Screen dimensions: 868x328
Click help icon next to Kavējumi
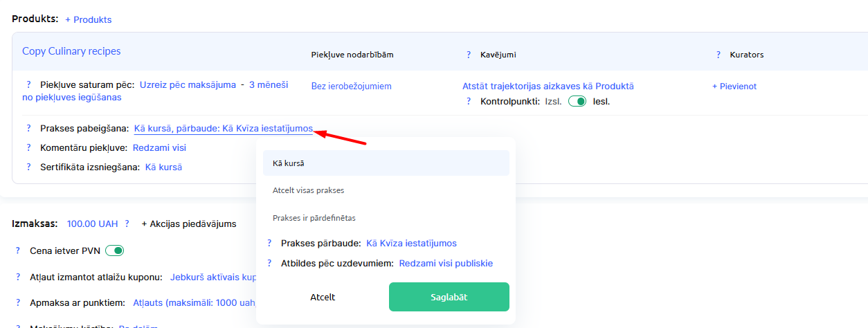point(469,55)
